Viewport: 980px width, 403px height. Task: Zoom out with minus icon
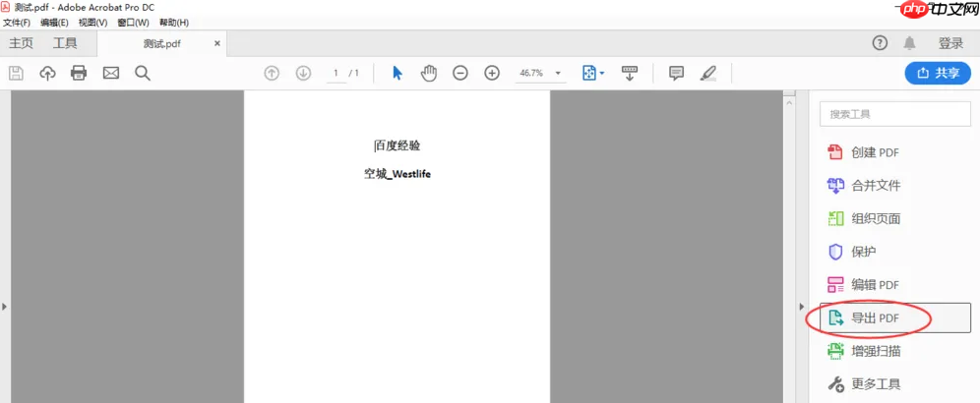[x=460, y=73]
